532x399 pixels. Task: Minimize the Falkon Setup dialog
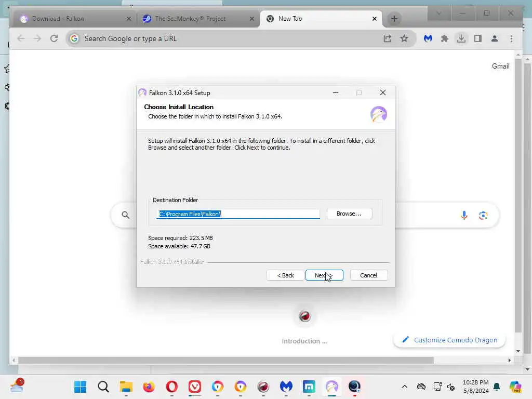click(336, 92)
